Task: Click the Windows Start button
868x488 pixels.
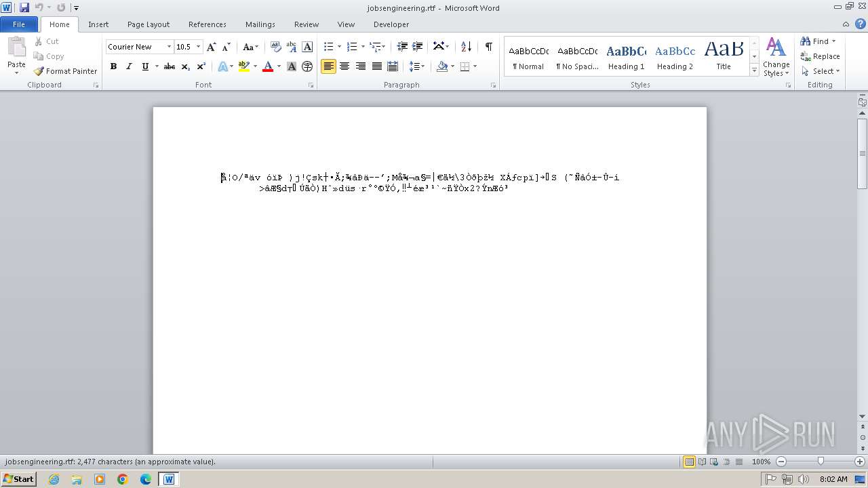Action: 18,479
